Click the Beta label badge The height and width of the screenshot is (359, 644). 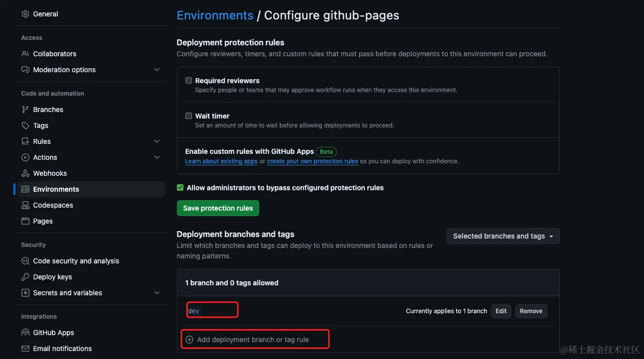326,151
